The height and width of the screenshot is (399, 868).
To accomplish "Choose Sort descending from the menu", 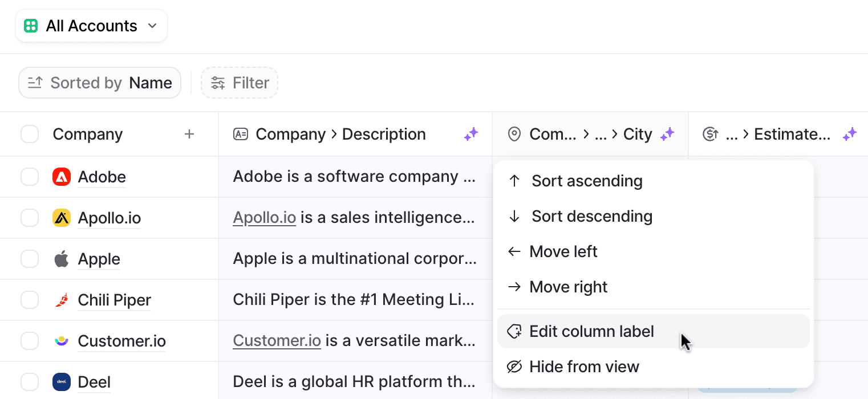I will [654, 217].
